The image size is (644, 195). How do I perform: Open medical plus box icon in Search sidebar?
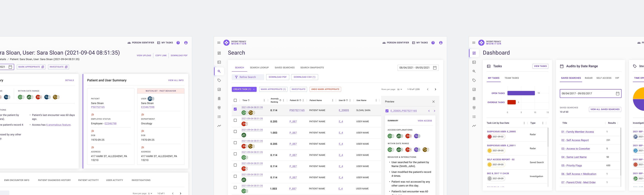(219, 99)
